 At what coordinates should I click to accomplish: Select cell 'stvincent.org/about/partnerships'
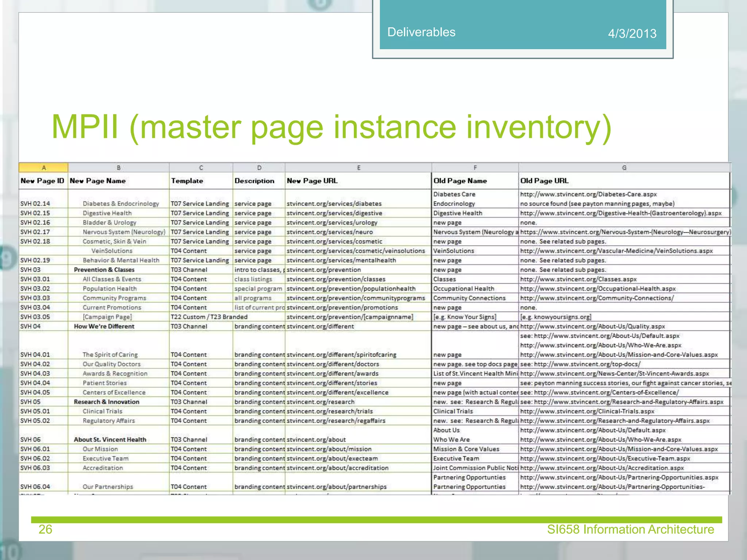[358, 482]
